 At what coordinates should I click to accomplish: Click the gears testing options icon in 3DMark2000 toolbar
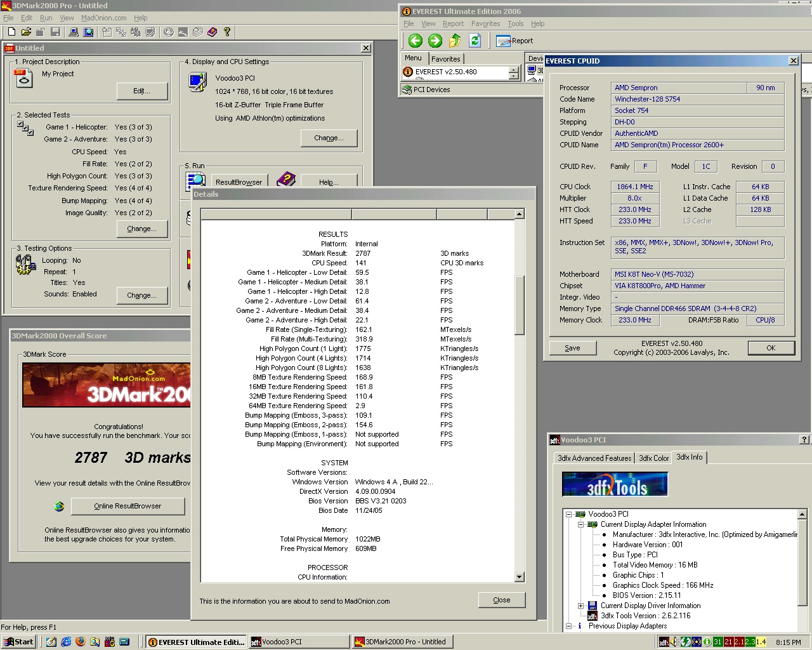point(135,32)
